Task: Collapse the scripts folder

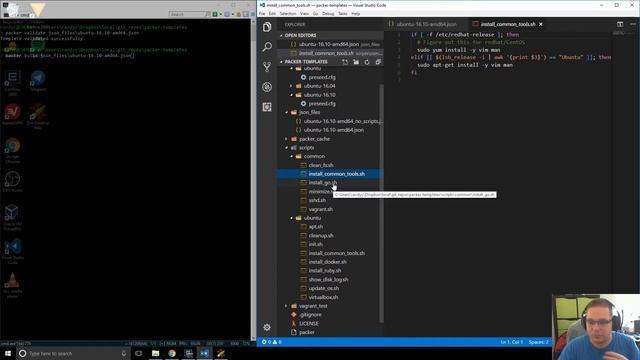Action: point(306,148)
